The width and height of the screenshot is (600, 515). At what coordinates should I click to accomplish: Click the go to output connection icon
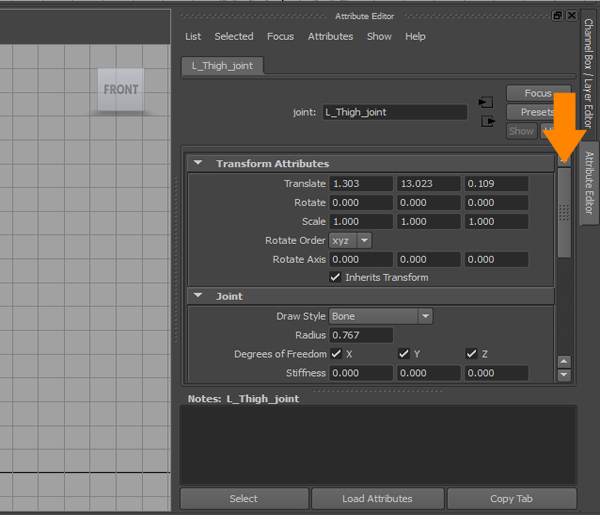488,122
